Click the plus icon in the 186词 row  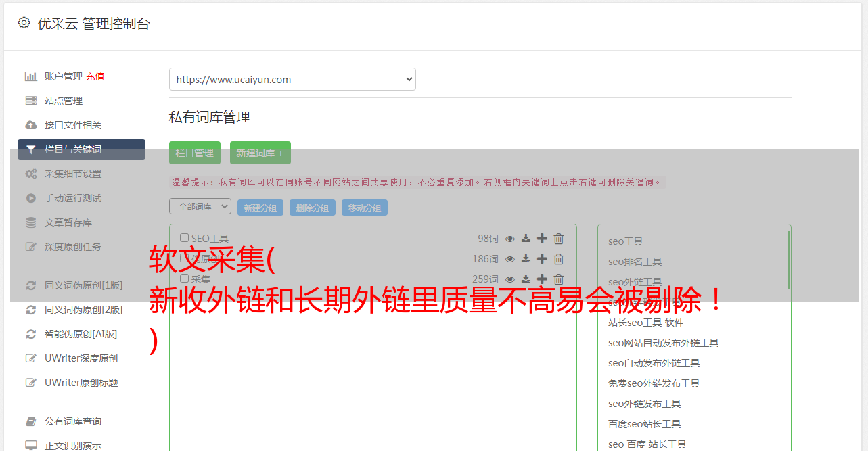click(x=542, y=259)
